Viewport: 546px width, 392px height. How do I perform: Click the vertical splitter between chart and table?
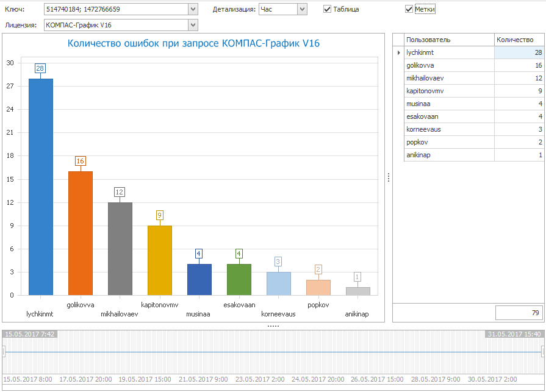[x=389, y=177]
